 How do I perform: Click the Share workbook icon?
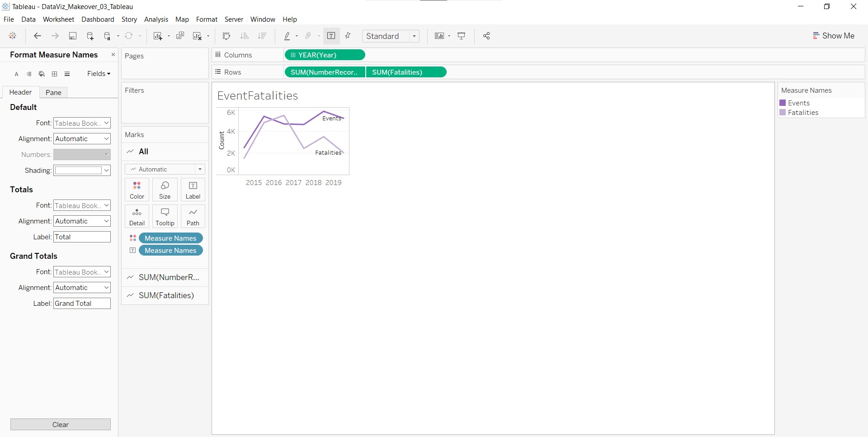point(486,36)
